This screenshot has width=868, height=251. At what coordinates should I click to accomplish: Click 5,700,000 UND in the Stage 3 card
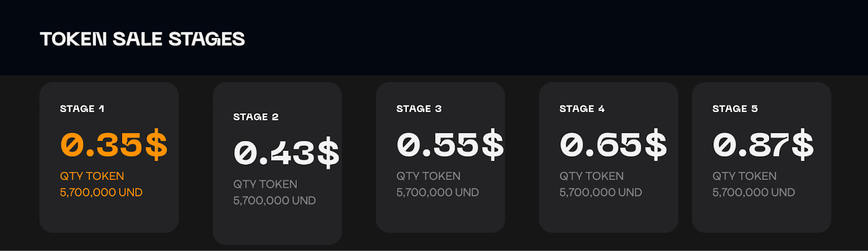point(438,192)
